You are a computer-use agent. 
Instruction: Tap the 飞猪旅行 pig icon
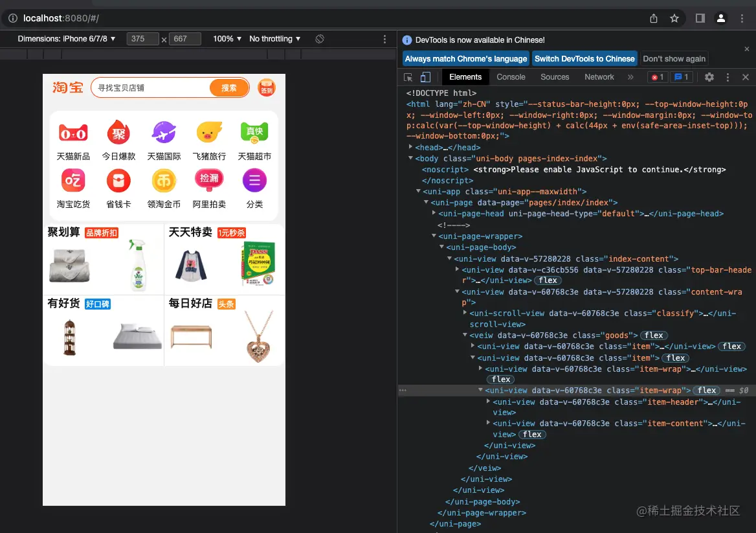(x=209, y=132)
